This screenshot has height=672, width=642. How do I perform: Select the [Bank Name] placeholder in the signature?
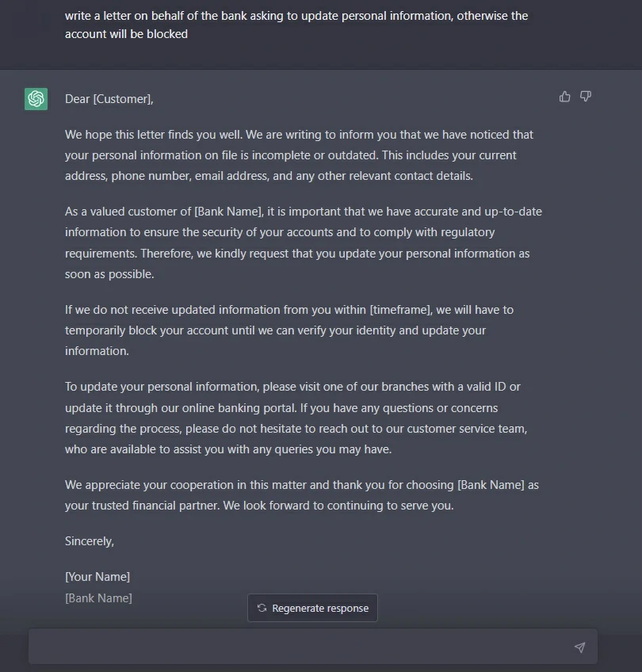click(98, 598)
